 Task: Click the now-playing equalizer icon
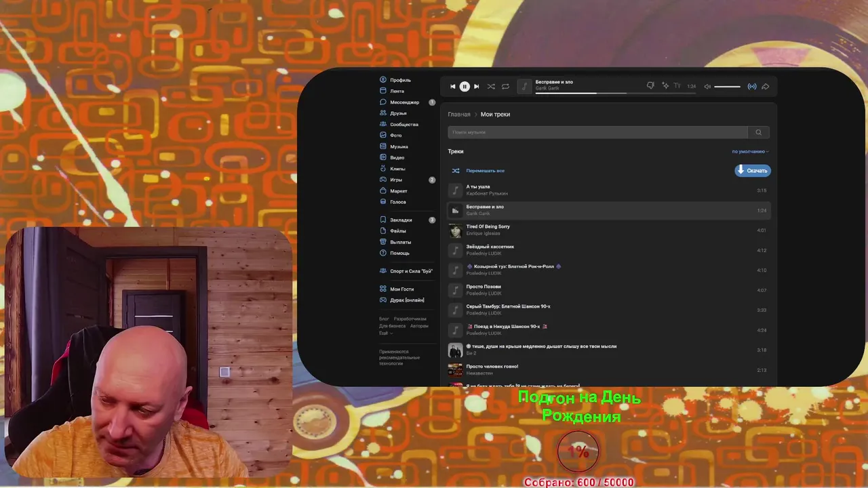tap(455, 211)
